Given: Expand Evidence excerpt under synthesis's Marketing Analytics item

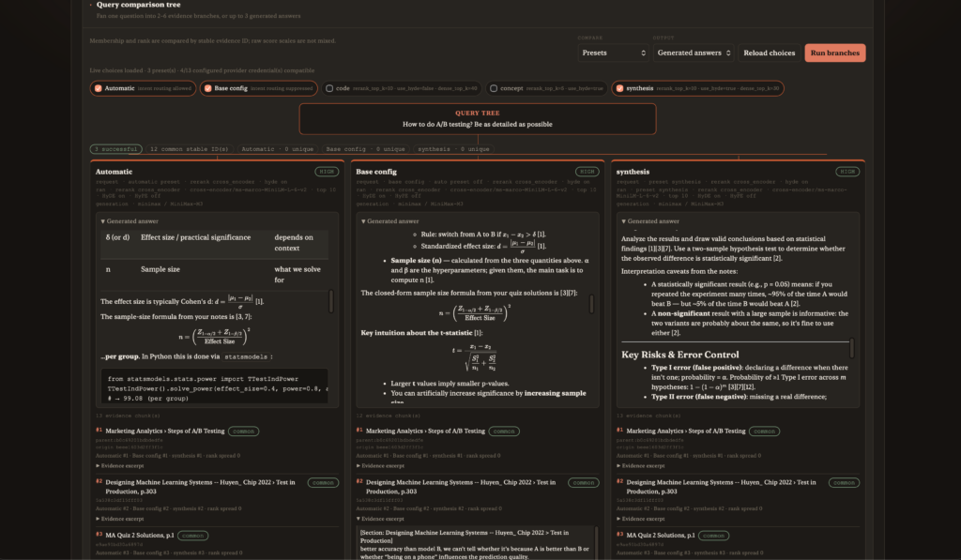Looking at the screenshot, I should (x=640, y=465).
